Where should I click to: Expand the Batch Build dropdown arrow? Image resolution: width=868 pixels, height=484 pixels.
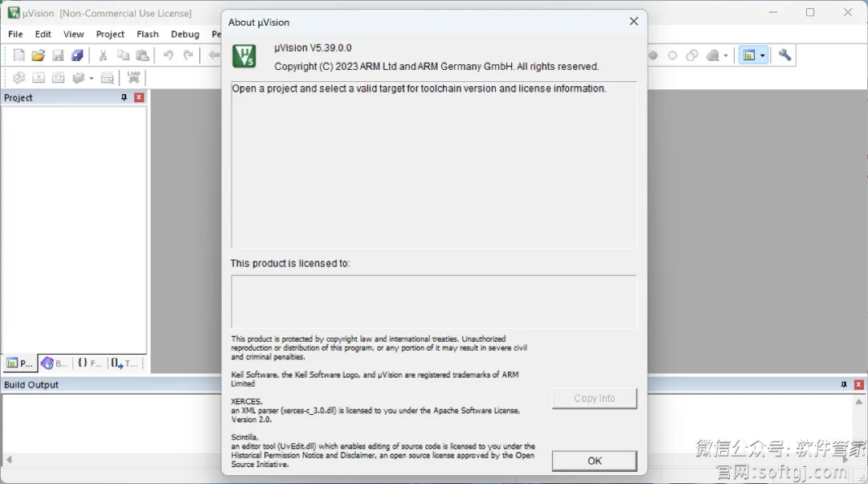[92, 78]
